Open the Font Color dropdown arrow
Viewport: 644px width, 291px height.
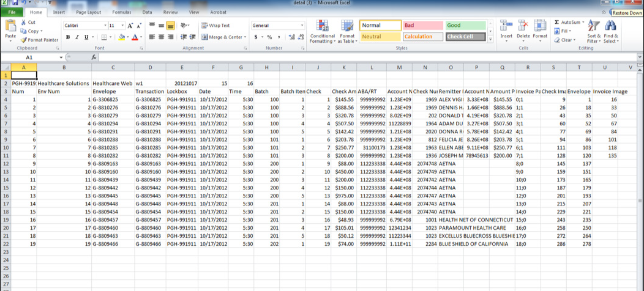pyautogui.click(x=140, y=37)
